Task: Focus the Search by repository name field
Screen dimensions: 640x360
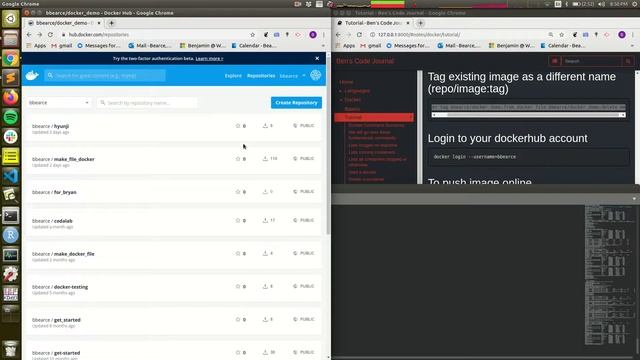Action: (x=147, y=103)
